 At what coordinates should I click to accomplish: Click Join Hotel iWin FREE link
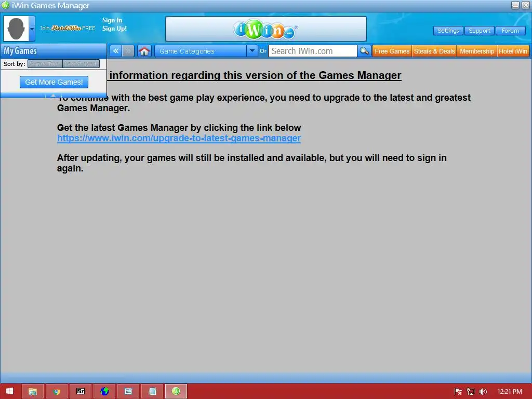[68, 28]
